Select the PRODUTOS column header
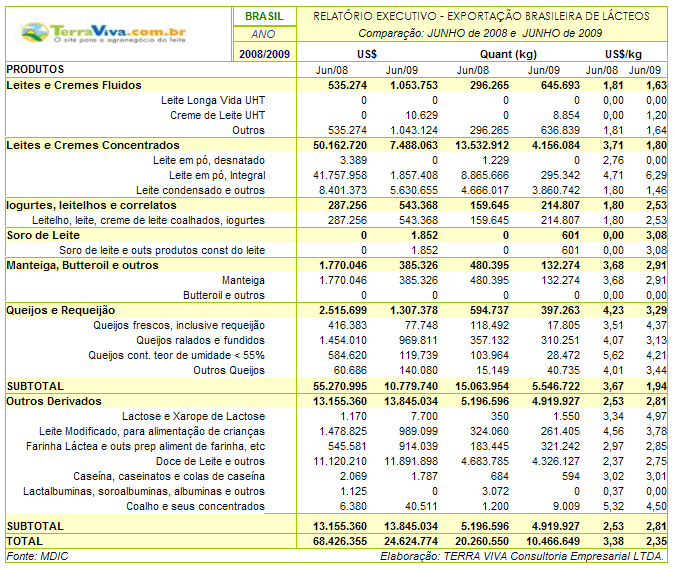The width and height of the screenshot is (676, 569). (x=36, y=70)
